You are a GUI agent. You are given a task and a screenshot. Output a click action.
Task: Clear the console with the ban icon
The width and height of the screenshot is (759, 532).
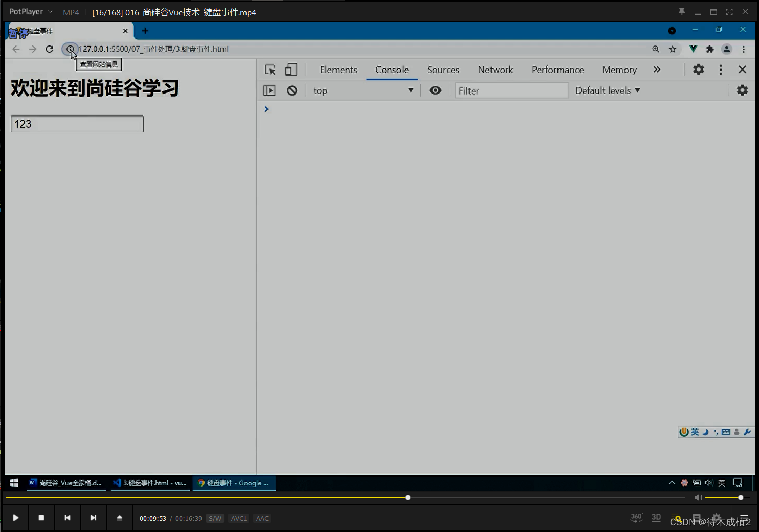tap(292, 90)
